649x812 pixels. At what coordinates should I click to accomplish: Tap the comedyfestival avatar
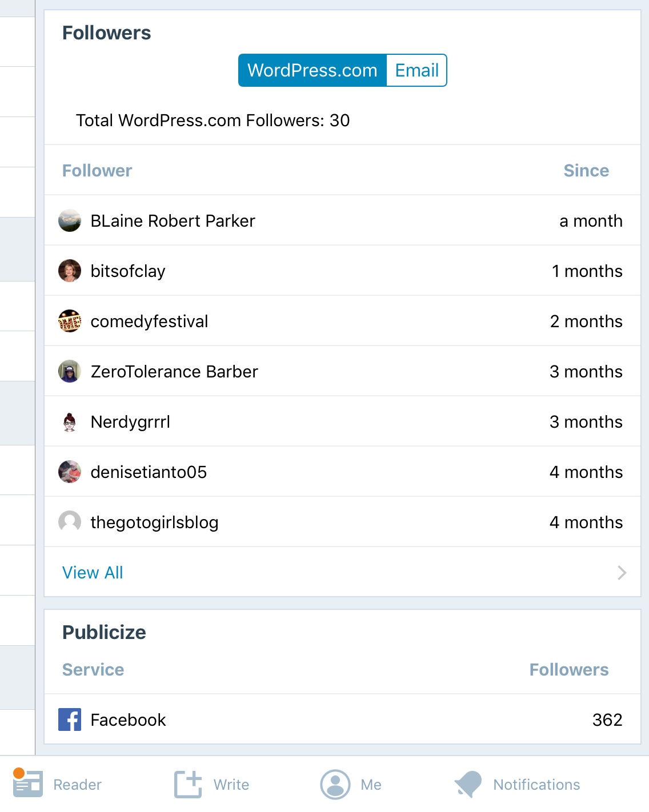pos(70,321)
